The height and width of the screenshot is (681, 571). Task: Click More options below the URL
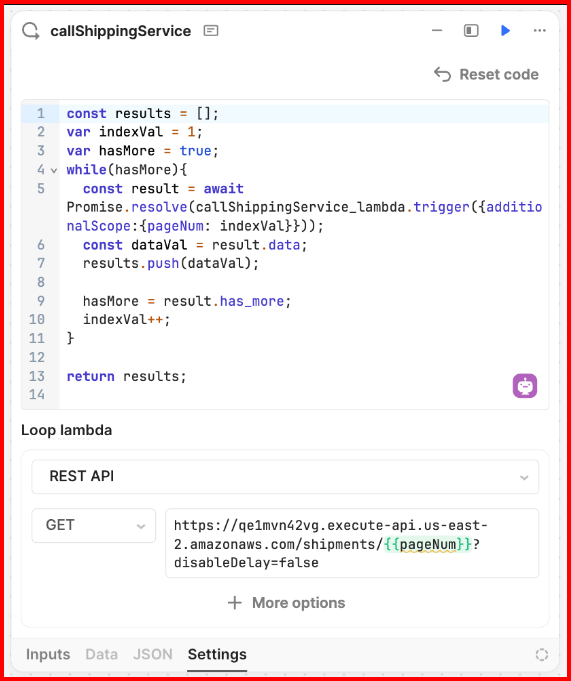click(x=286, y=603)
